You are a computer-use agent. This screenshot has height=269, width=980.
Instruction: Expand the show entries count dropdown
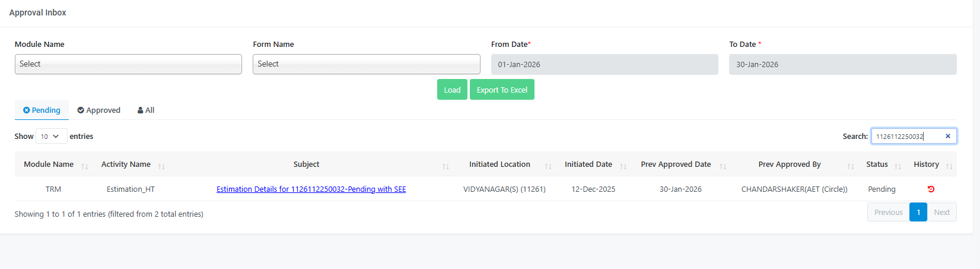tap(51, 137)
